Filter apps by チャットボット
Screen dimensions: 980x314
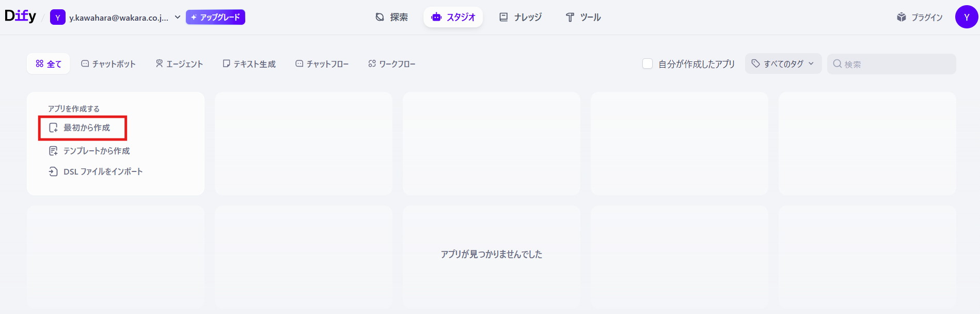pos(108,64)
